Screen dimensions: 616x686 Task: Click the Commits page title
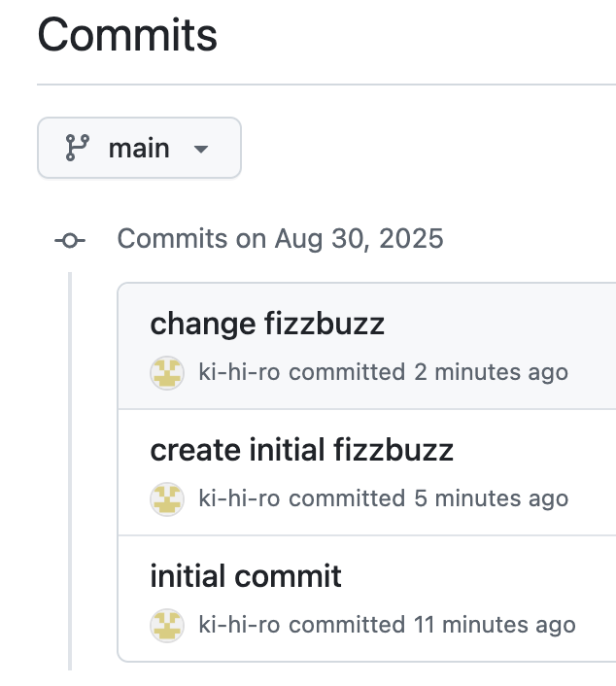(127, 35)
